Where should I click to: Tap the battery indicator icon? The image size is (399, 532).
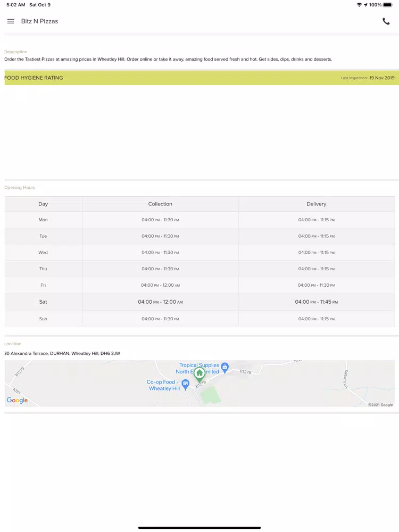388,5
